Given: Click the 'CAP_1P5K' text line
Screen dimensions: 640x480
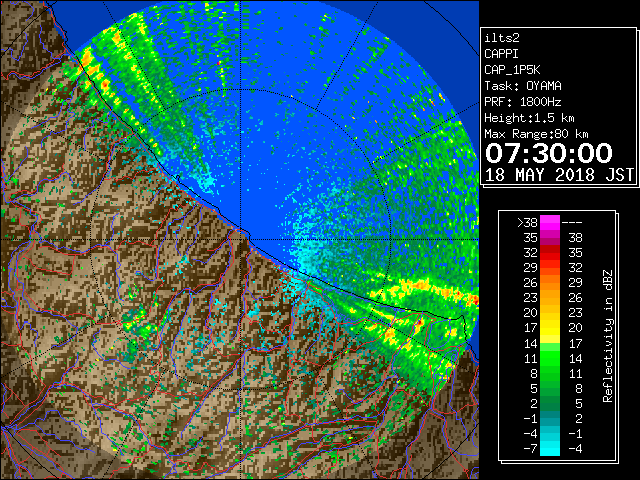Looking at the screenshot, I should click(x=512, y=70).
